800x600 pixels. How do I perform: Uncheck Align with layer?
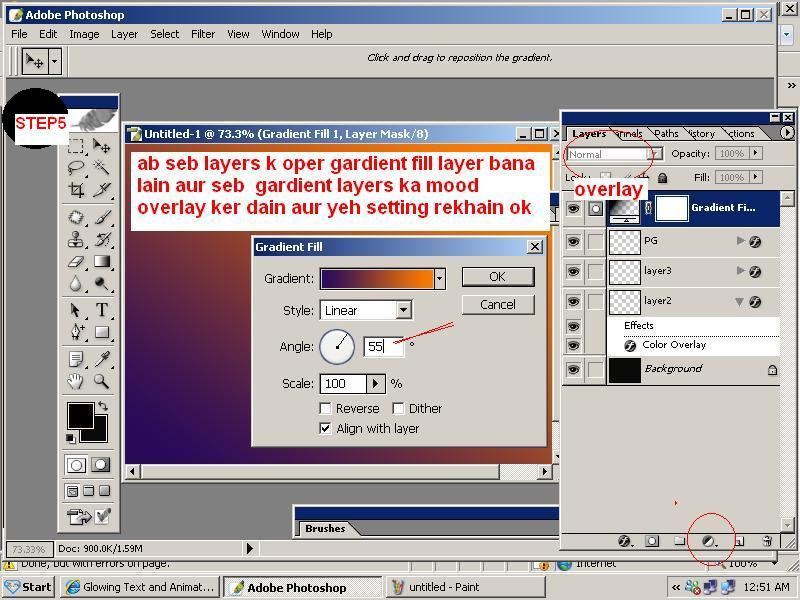[324, 428]
